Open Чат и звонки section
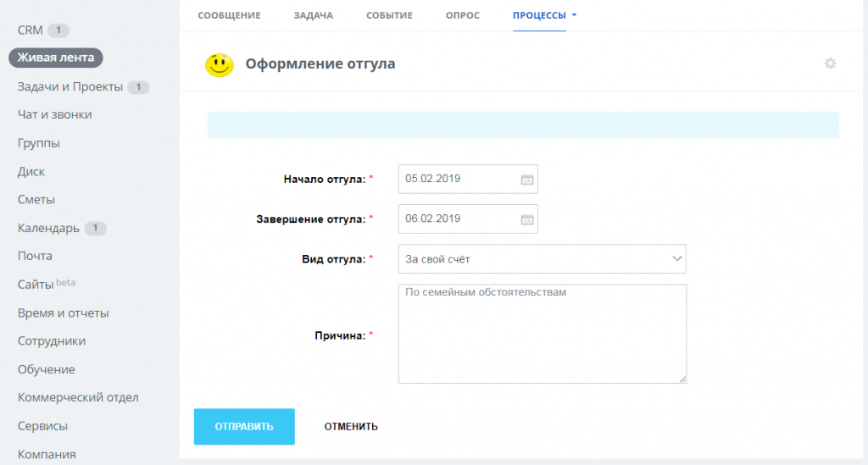 pos(55,114)
